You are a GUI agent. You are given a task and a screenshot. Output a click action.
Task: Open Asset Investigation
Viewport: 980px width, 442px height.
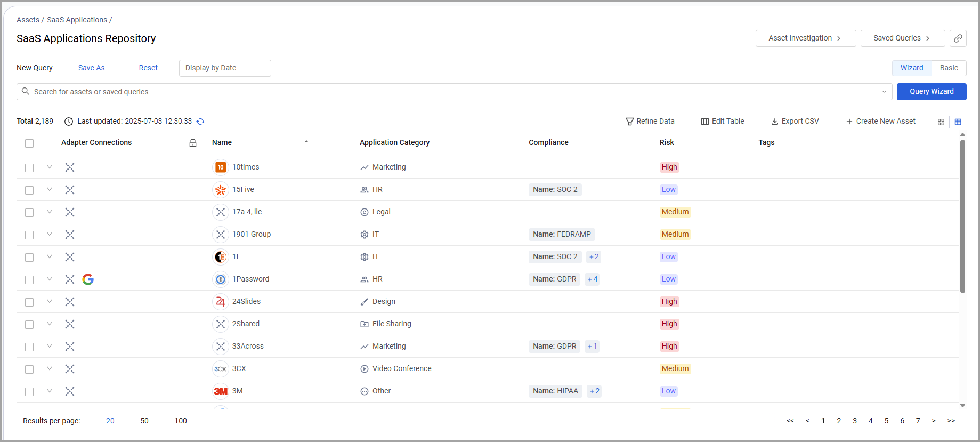click(x=806, y=38)
